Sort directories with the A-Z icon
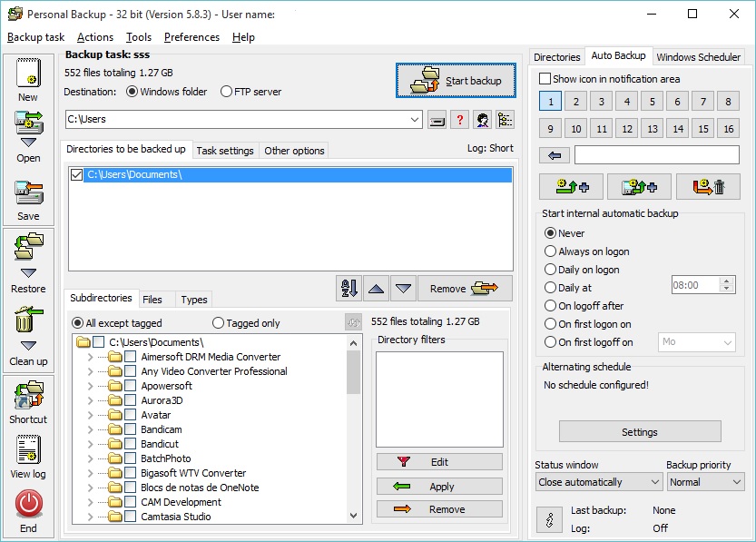The image size is (756, 542). [349, 289]
